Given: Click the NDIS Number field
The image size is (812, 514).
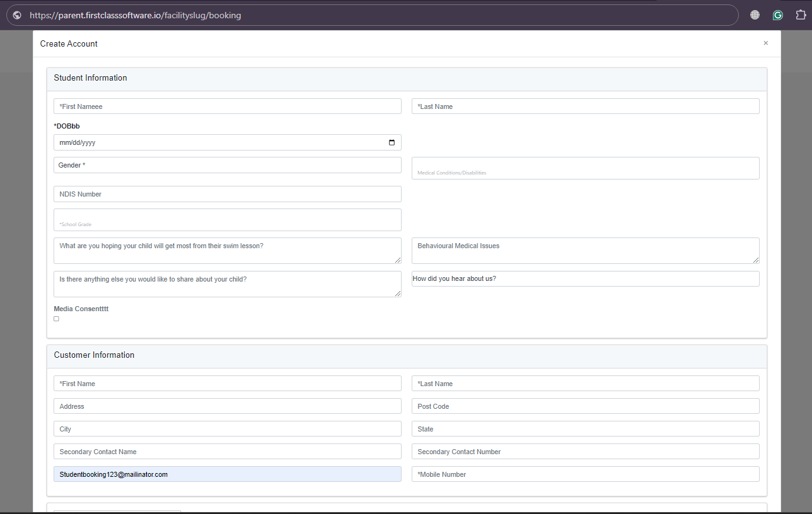Looking at the screenshot, I should coord(228,194).
